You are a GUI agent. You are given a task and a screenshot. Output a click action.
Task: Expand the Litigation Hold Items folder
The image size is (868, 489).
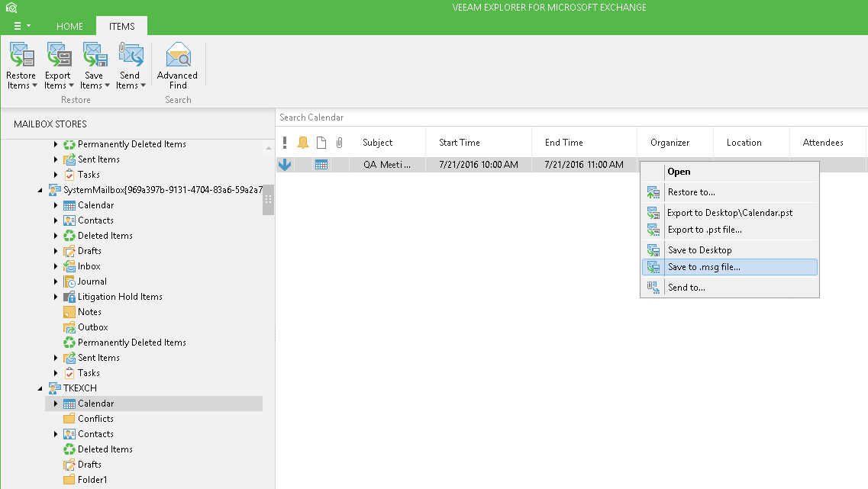tap(56, 297)
